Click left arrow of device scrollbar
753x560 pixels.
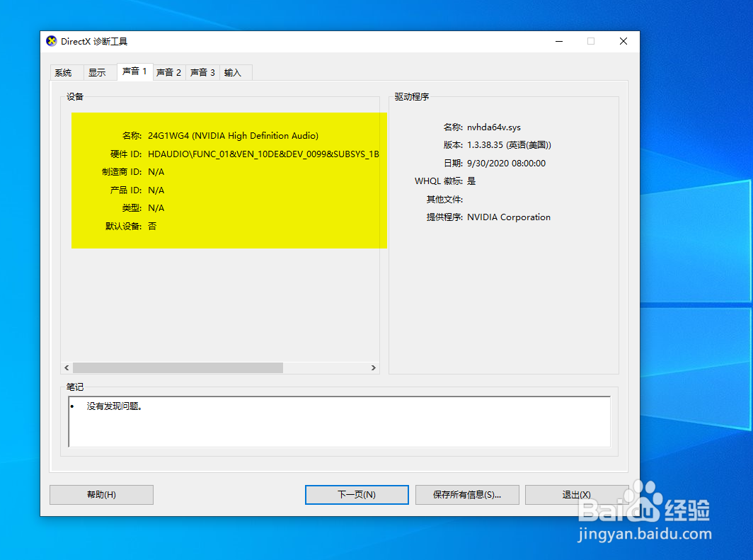click(x=67, y=368)
